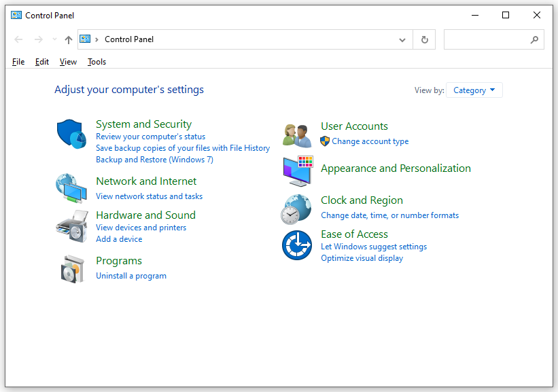Click View devices and printers
This screenshot has width=558, height=392.
[x=141, y=228]
